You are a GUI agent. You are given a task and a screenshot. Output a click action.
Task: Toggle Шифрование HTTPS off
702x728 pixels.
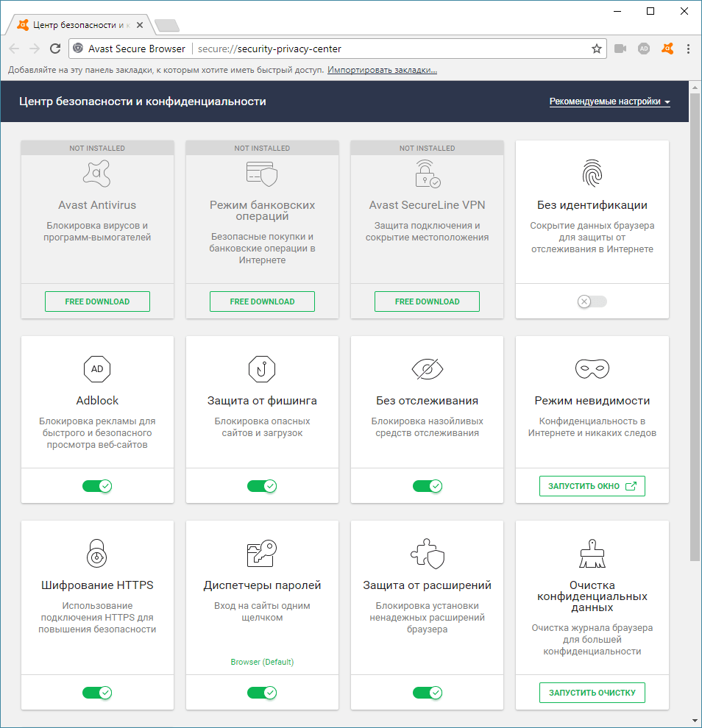pos(96,693)
